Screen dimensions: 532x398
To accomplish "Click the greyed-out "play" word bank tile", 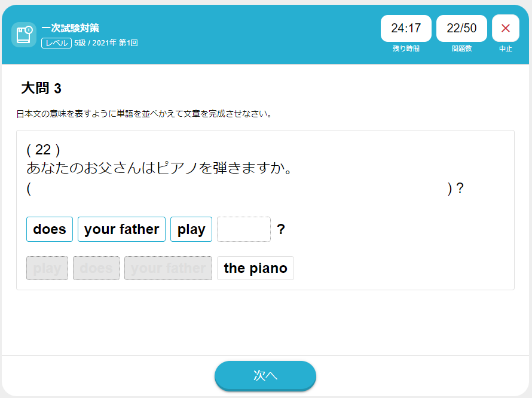I will coord(47,268).
